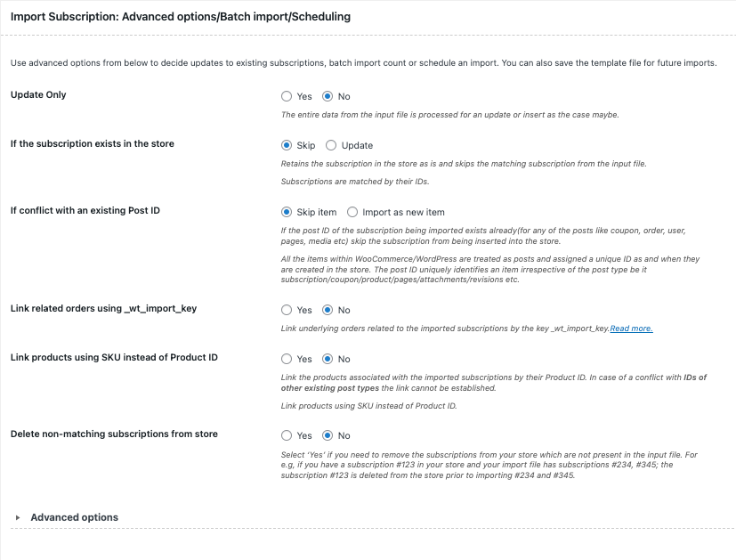The height and width of the screenshot is (560, 736).
Task: Enable deleting non-matching subscriptions
Action: click(287, 435)
